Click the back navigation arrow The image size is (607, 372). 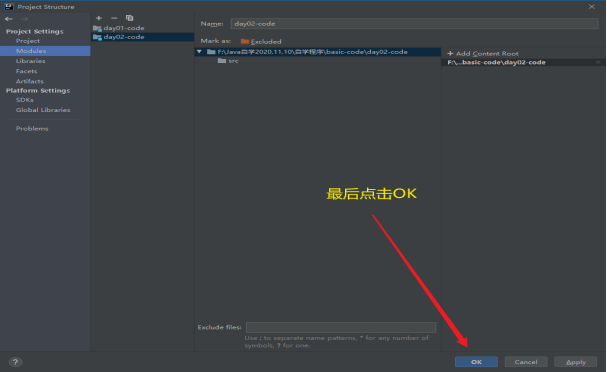[9, 19]
